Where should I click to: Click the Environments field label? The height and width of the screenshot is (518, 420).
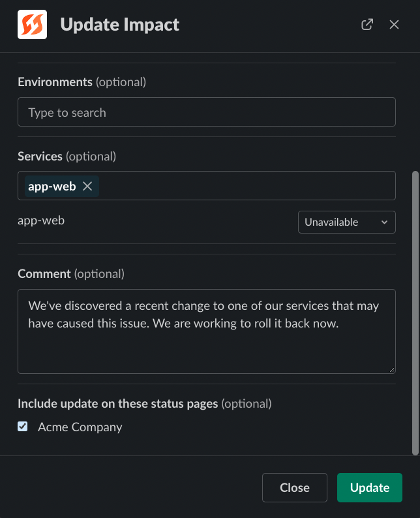(x=55, y=82)
